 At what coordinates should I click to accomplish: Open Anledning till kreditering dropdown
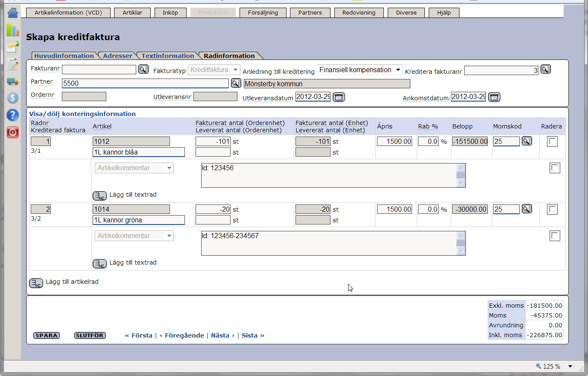coord(360,70)
